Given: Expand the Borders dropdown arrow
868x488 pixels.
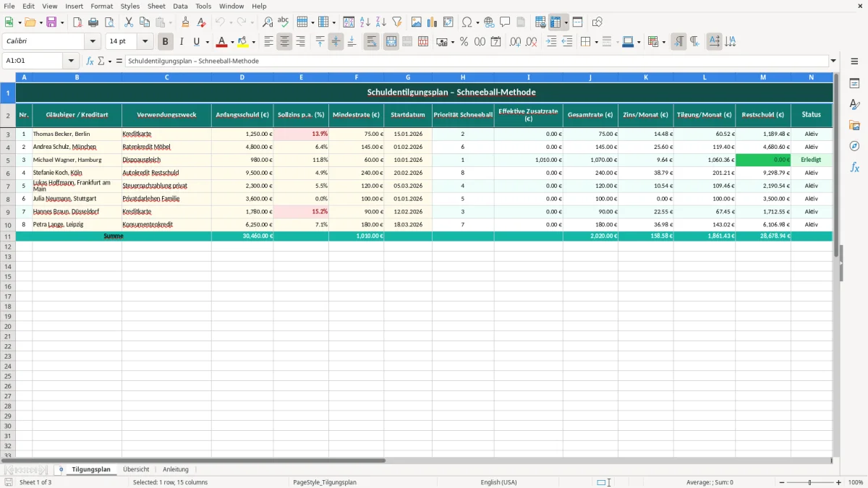Looking at the screenshot, I should click(595, 42).
